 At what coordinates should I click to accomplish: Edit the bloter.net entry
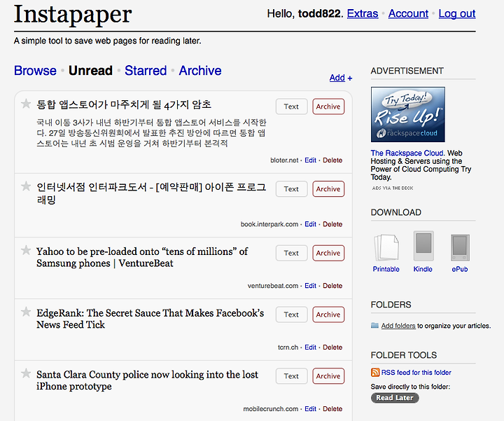click(x=310, y=160)
